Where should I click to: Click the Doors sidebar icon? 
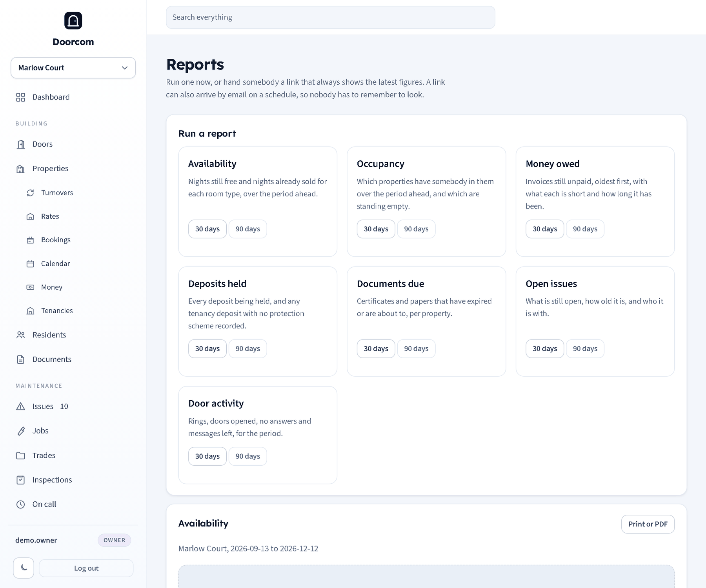20,144
